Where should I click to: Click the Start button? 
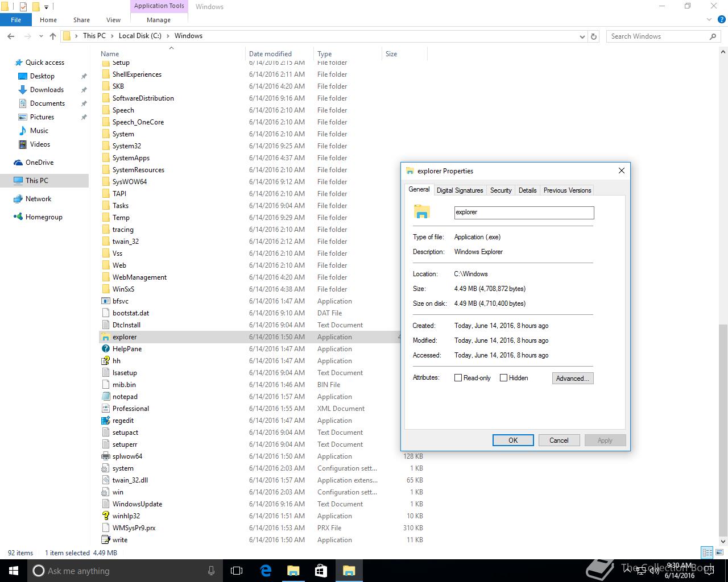[14, 571]
